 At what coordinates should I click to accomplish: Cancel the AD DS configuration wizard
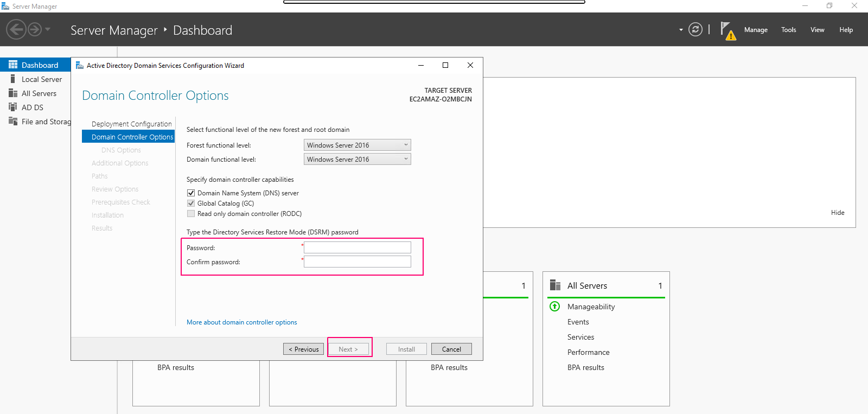tap(451, 349)
